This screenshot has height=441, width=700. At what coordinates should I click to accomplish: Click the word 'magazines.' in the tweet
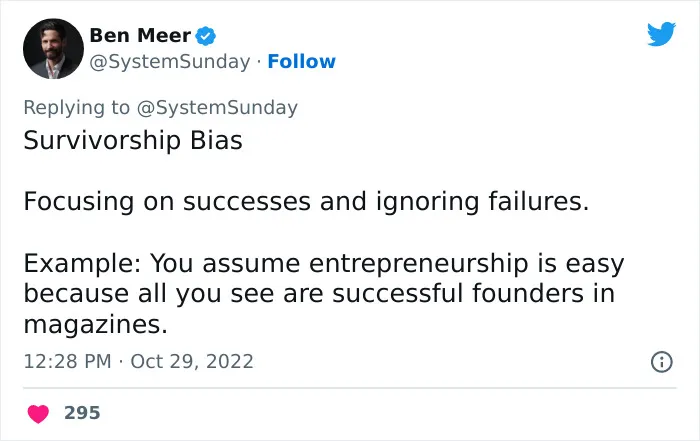(x=96, y=325)
